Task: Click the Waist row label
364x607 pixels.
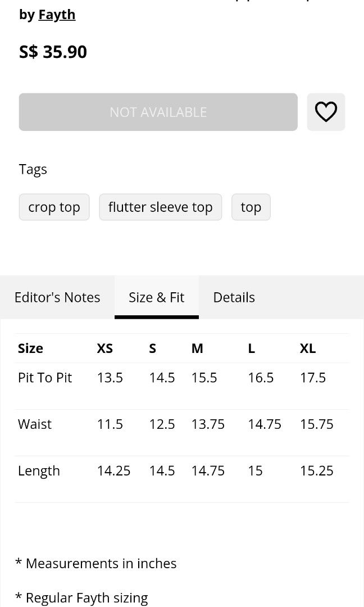Action: (35, 424)
